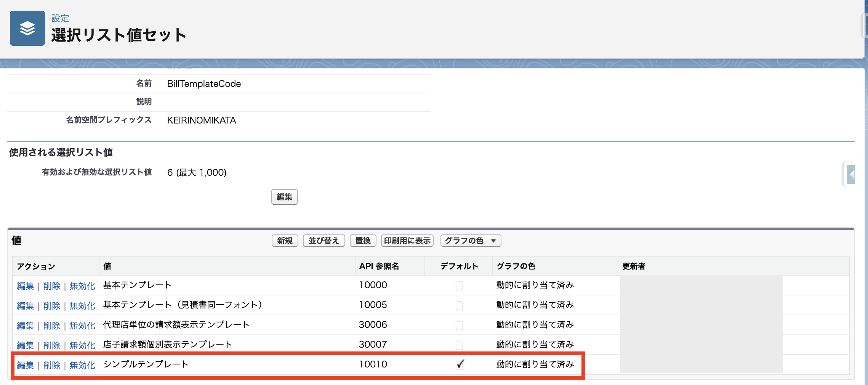
Task: Delete the 店子請求額個別表示テンプレート value
Action: pos(51,345)
